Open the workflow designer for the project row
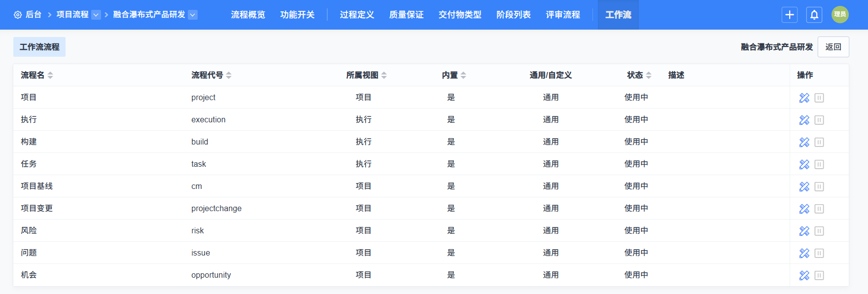 pyautogui.click(x=804, y=98)
